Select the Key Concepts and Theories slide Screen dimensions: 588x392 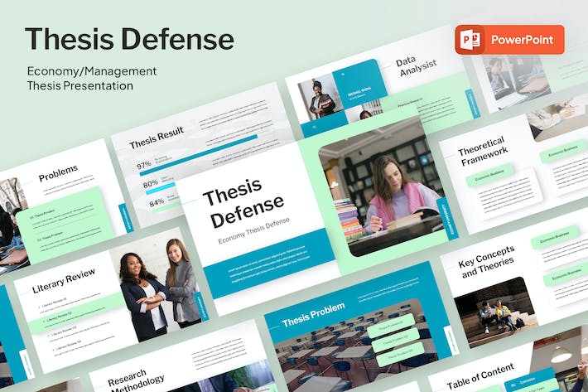point(485,260)
